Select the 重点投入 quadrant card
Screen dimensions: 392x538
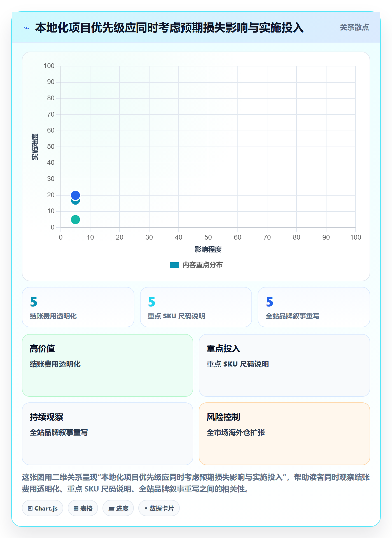(x=284, y=365)
